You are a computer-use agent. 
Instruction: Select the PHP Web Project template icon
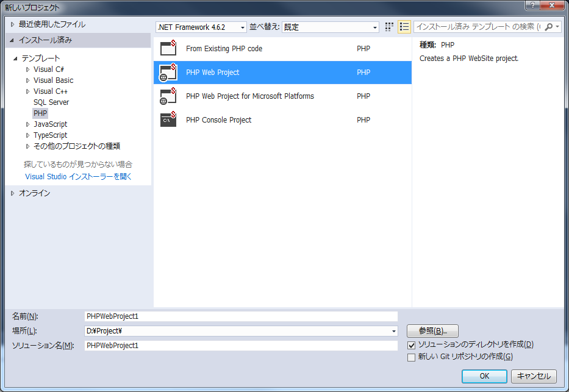pos(168,72)
